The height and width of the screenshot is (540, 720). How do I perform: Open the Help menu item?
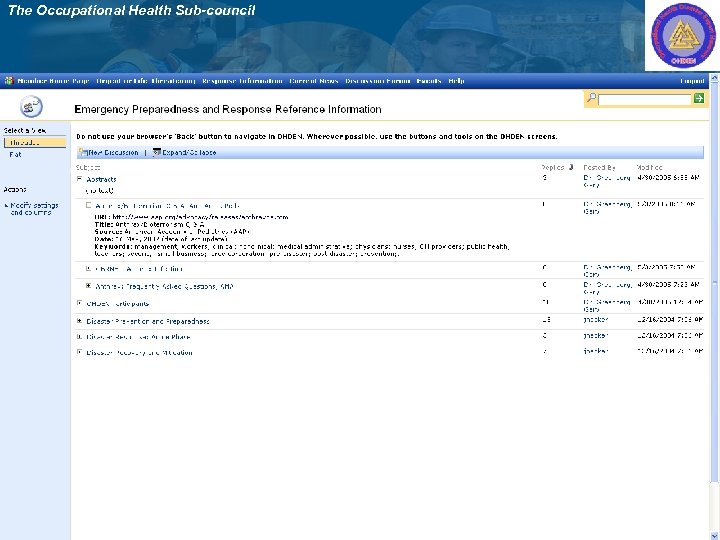[456, 81]
